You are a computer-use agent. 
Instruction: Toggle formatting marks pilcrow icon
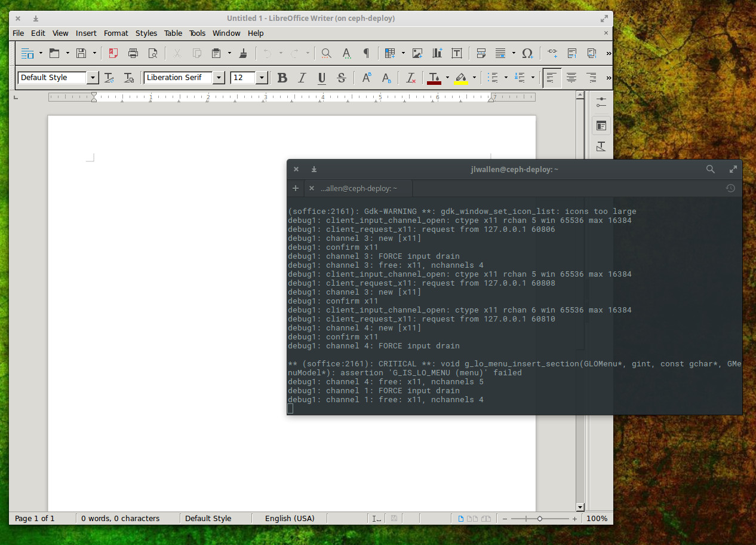click(366, 53)
